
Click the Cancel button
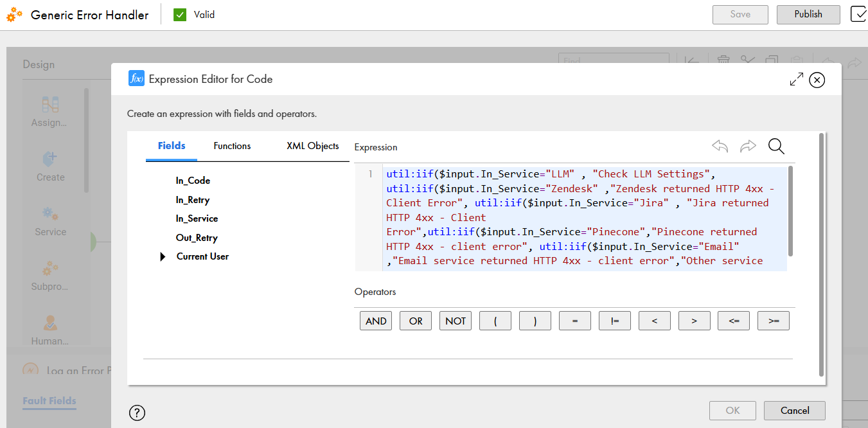795,411
